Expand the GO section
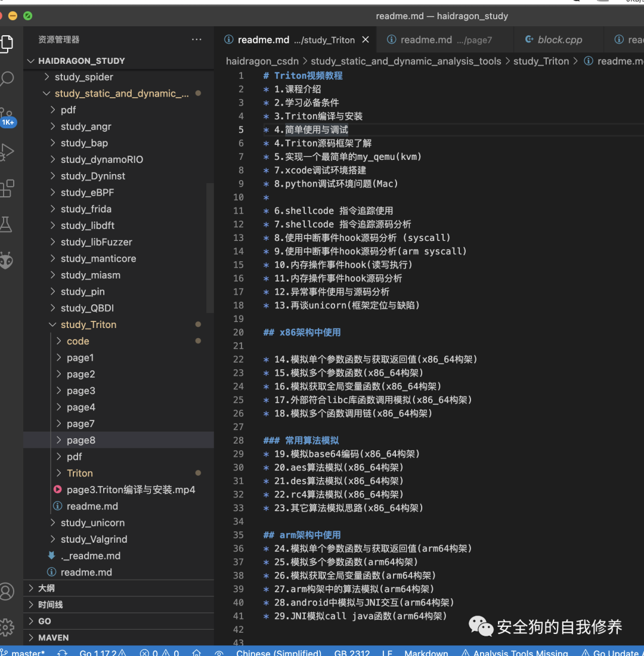 [119, 621]
